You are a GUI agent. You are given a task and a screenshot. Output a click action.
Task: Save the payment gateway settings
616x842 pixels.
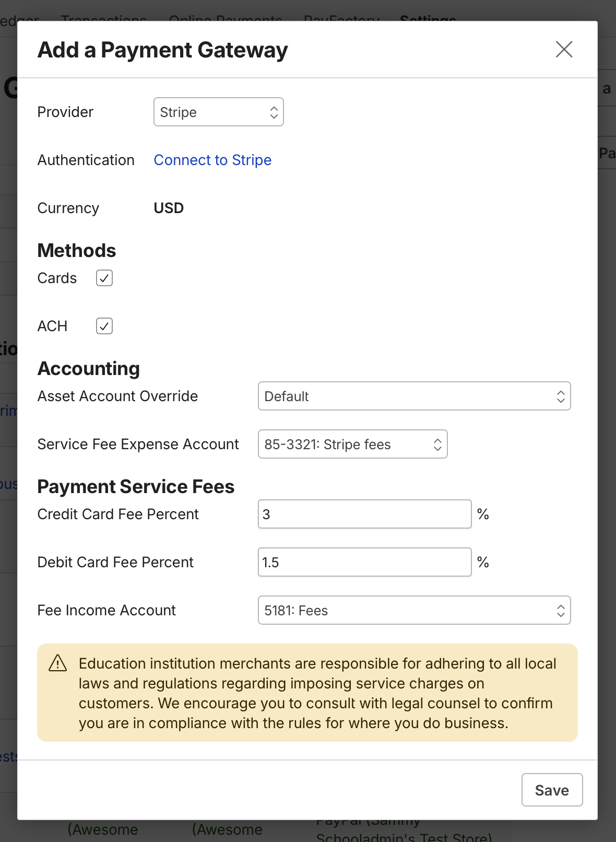pyautogui.click(x=552, y=790)
